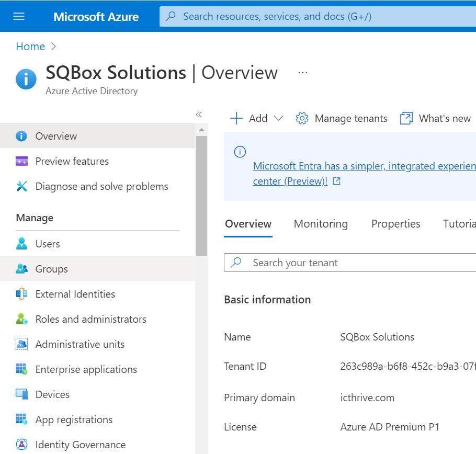Click the info icon in the Entra banner
Screen dimensions: 476x454
click(240, 152)
